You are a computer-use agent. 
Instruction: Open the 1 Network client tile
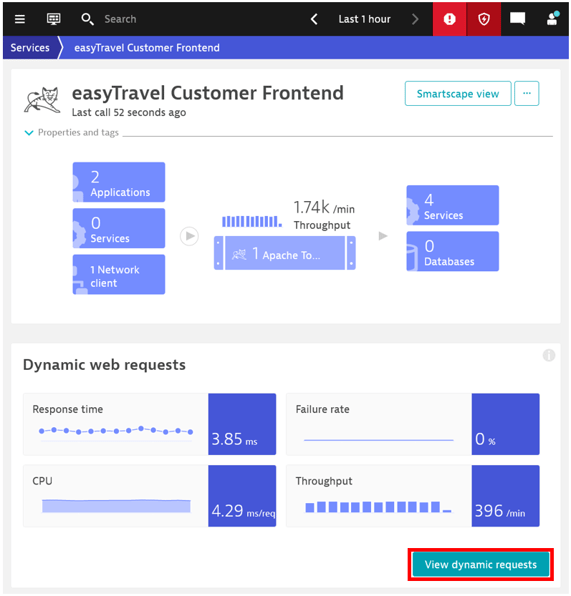119,274
